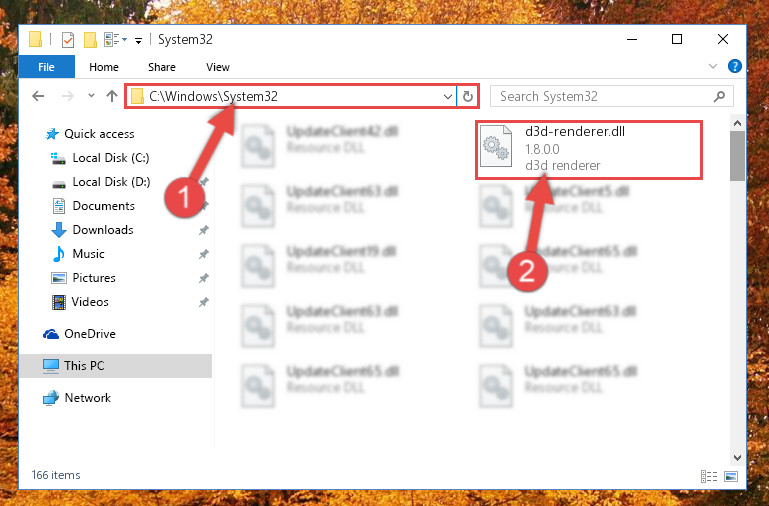
Task: Go up one folder level
Action: coord(112,96)
